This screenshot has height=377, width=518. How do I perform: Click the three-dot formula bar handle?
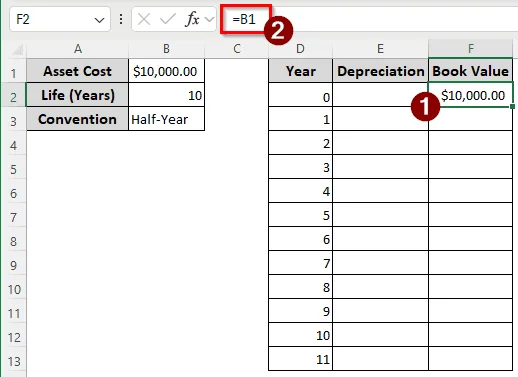coord(121,19)
